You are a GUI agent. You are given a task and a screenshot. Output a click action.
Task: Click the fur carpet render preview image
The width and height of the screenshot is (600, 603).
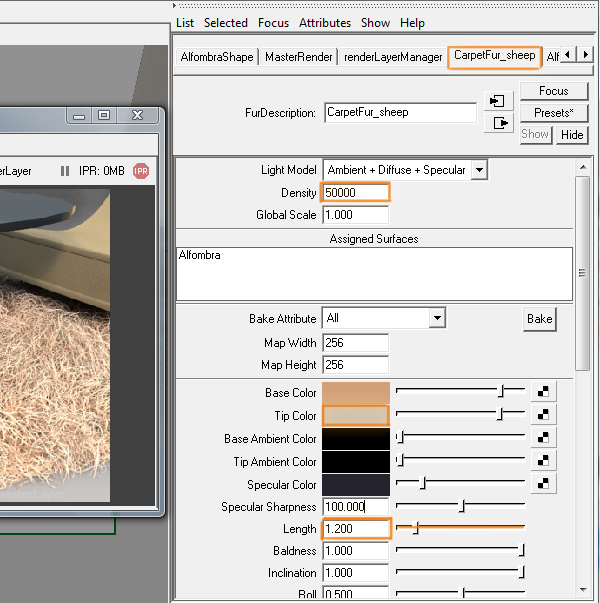click(55, 345)
